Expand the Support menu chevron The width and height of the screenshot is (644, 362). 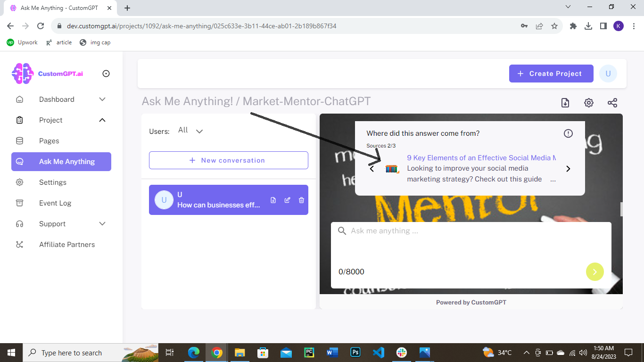(102, 224)
